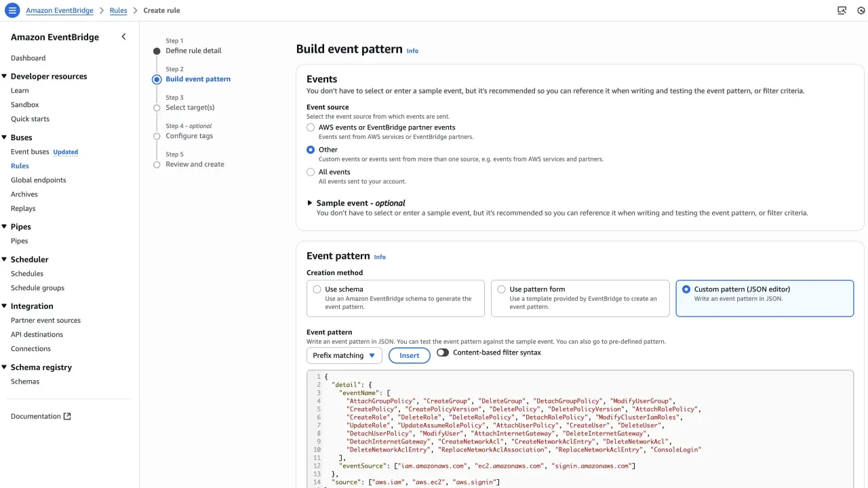Open Replays from the sidebar

(x=23, y=209)
